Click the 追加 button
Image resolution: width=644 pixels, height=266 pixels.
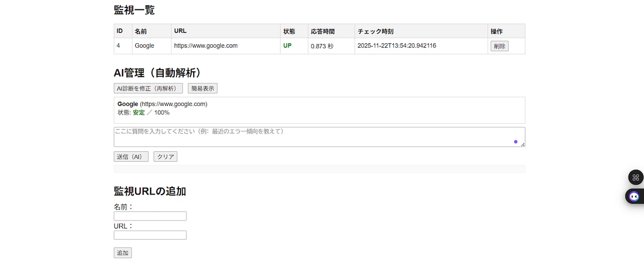(122, 253)
